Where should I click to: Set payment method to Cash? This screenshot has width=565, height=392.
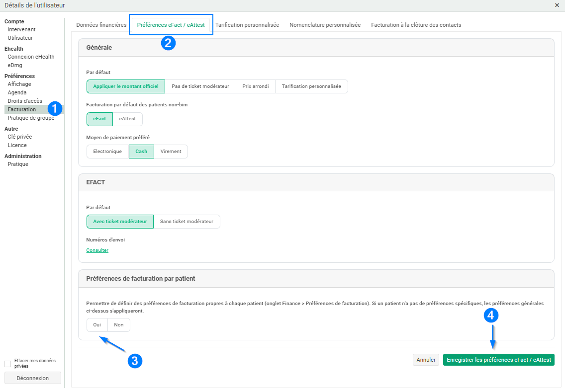141,152
